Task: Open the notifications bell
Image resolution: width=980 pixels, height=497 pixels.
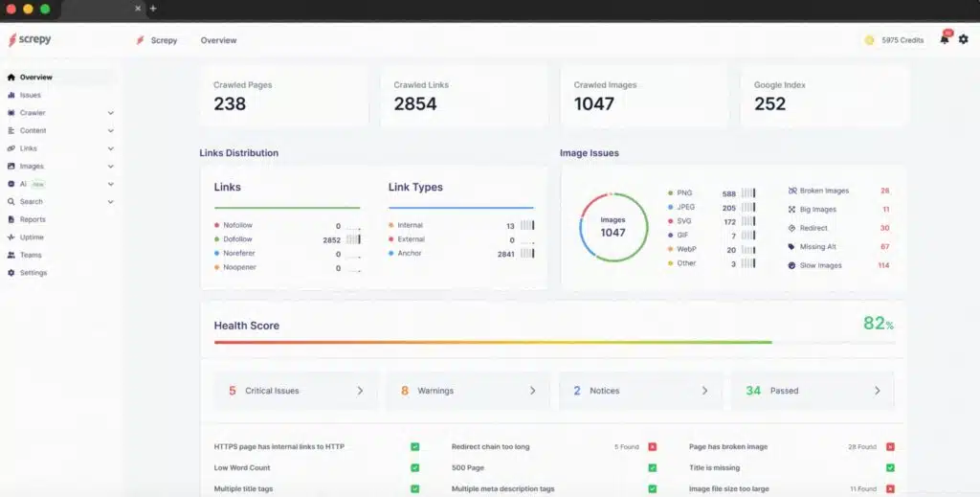Action: (945, 39)
